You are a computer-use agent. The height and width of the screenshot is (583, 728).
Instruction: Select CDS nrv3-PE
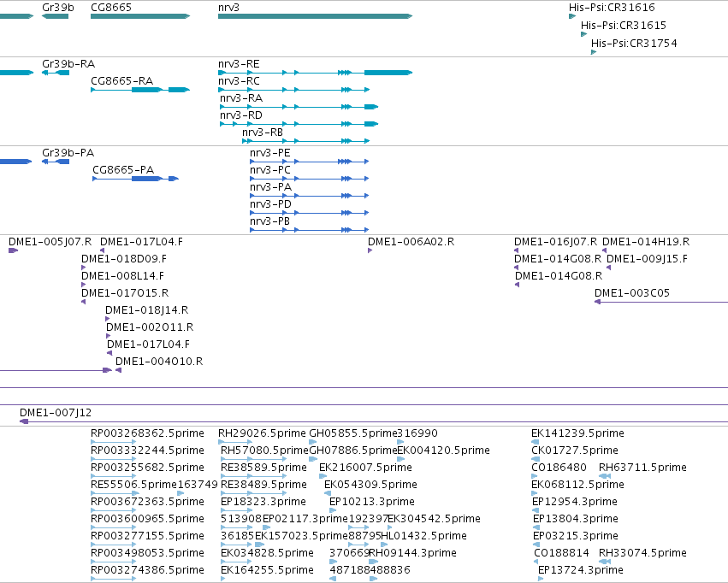click(x=269, y=153)
